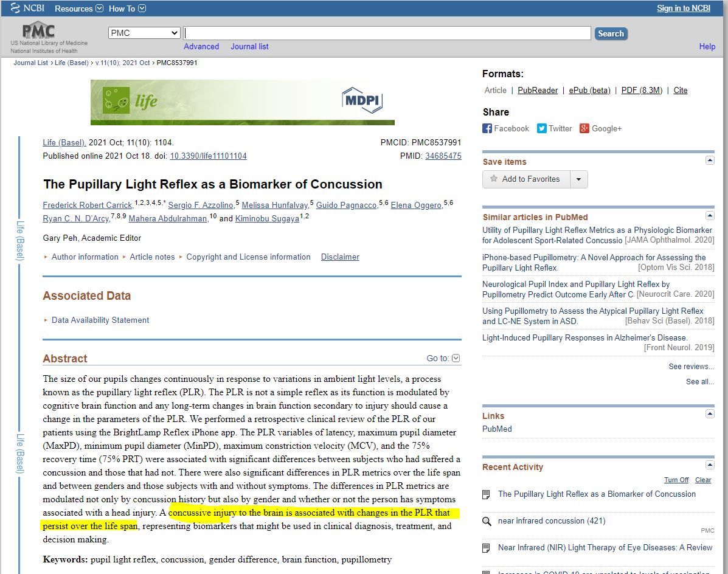Image resolution: width=728 pixels, height=574 pixels.
Task: Open the How To dropdown menu
Action: (127, 9)
